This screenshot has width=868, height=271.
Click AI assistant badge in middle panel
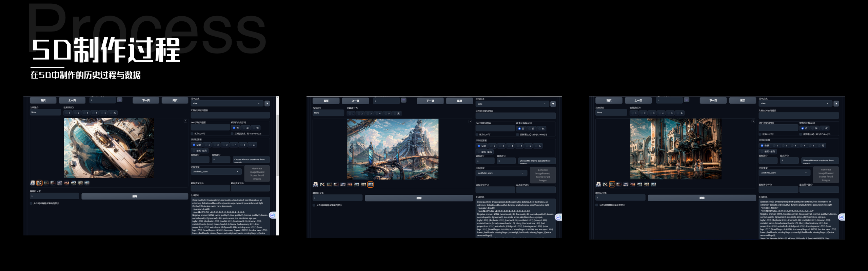point(558,217)
